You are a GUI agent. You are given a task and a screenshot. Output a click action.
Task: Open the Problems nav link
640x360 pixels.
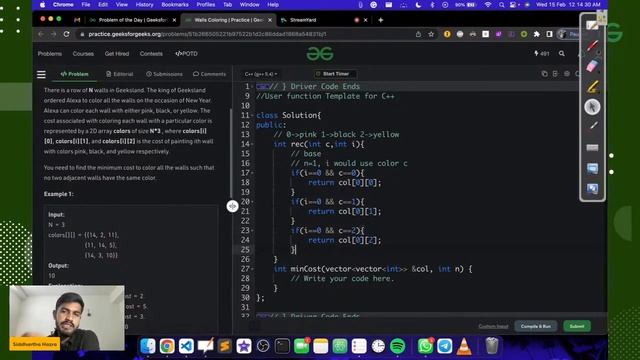50,53
